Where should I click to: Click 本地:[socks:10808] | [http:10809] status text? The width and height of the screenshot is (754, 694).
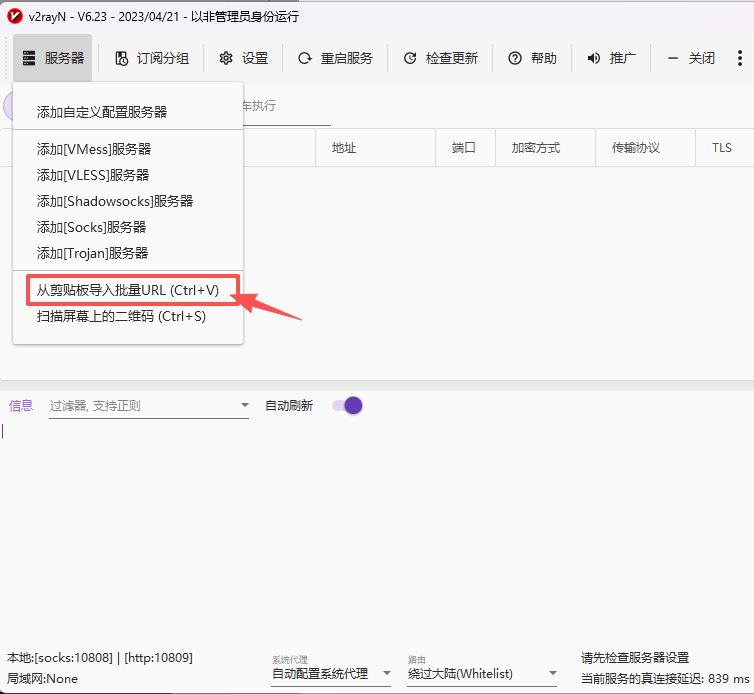100,657
